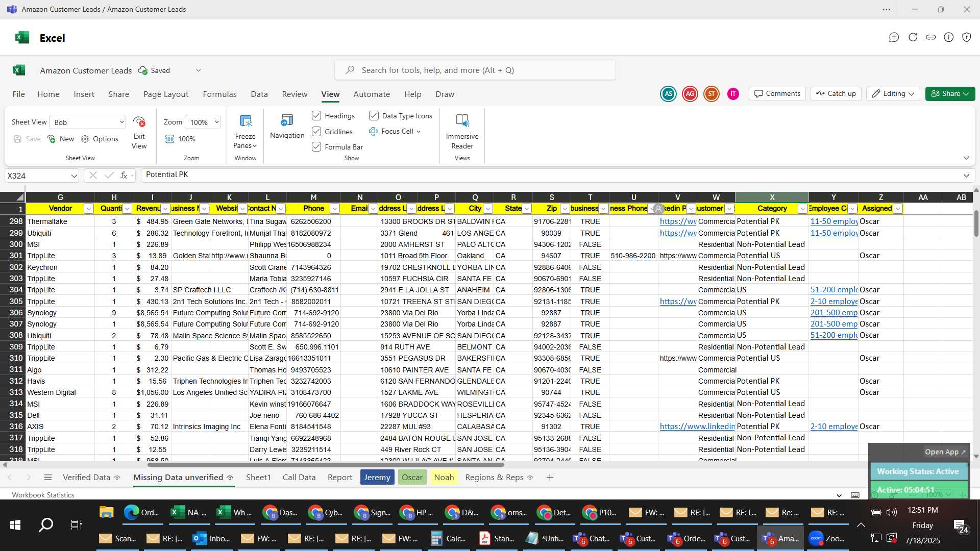Open the Data ribbon tab

click(x=259, y=94)
